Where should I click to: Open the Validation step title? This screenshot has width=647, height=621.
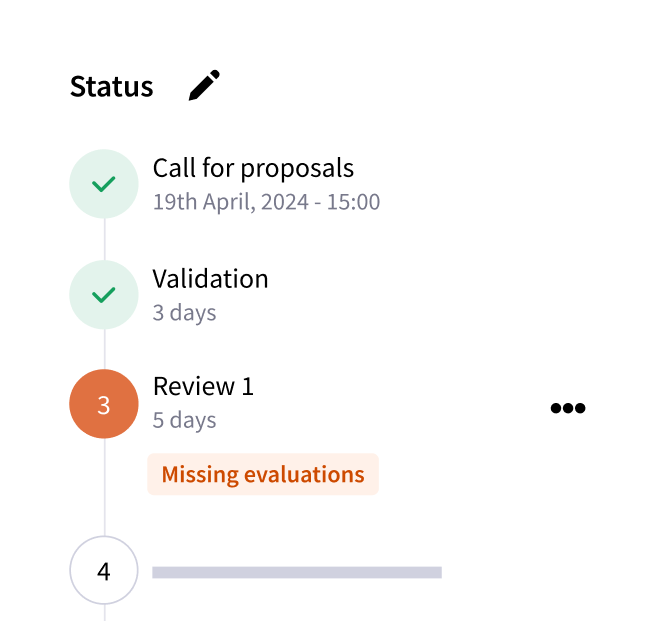click(x=210, y=278)
